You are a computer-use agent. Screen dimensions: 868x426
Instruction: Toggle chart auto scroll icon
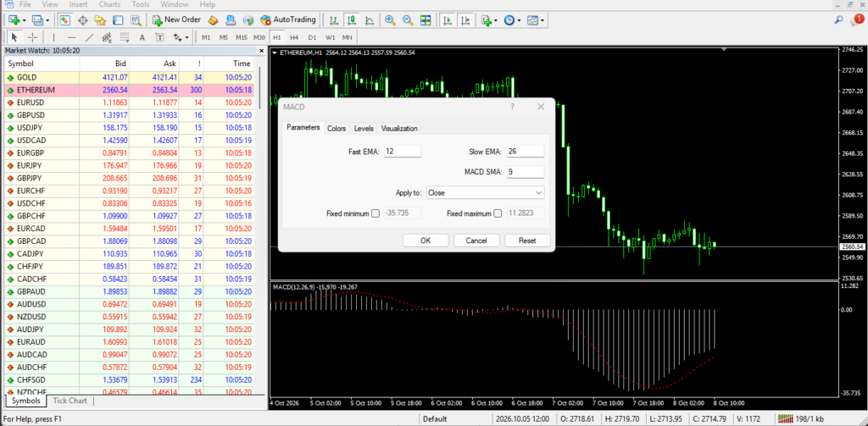(448, 20)
